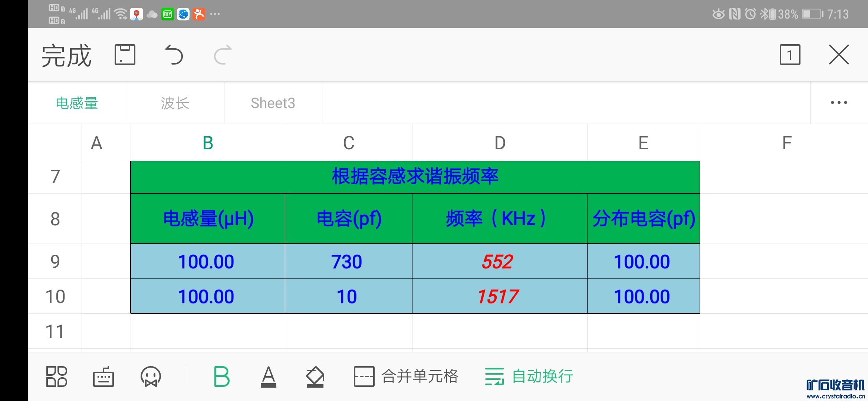Image resolution: width=868 pixels, height=401 pixels.
Task: Open the sheet count icon
Action: [789, 55]
